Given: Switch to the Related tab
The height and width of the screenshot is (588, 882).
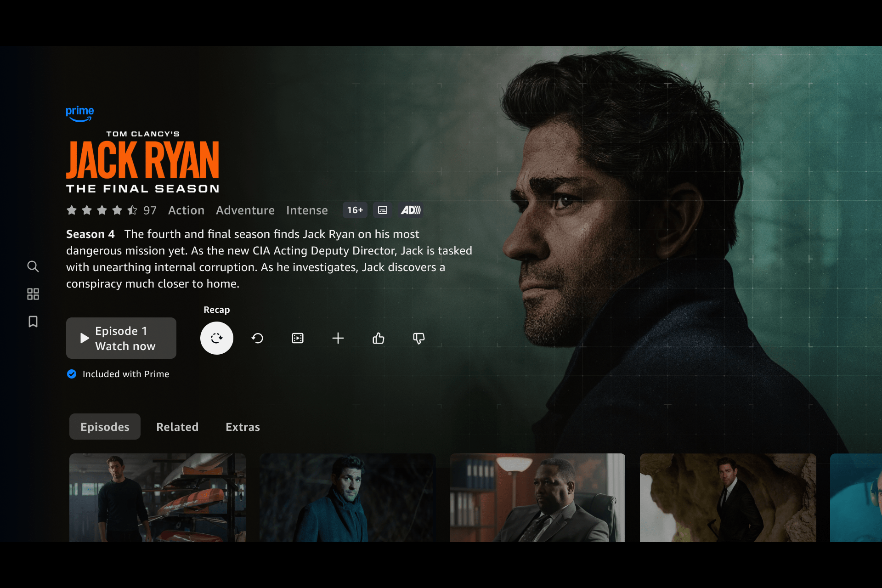Looking at the screenshot, I should 177,427.
